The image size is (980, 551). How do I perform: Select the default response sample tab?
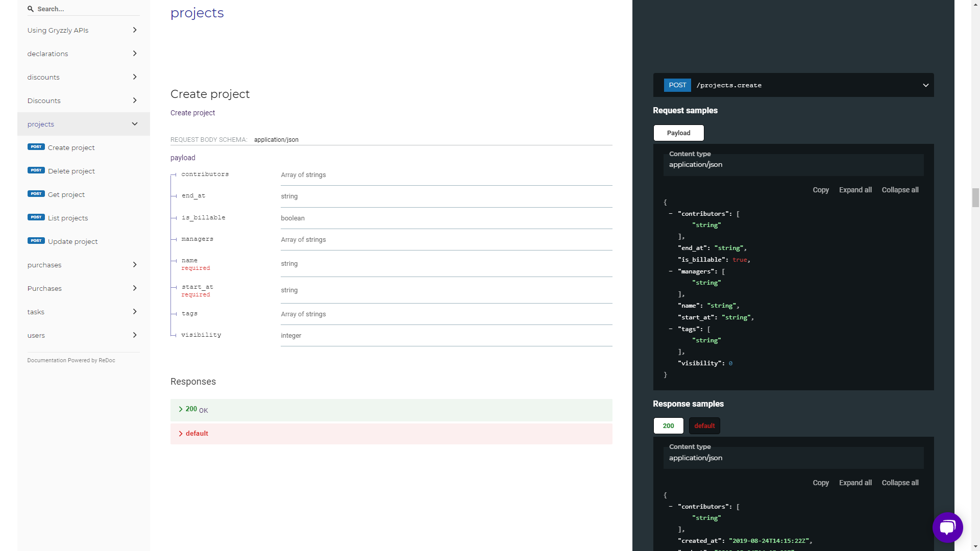[704, 425]
